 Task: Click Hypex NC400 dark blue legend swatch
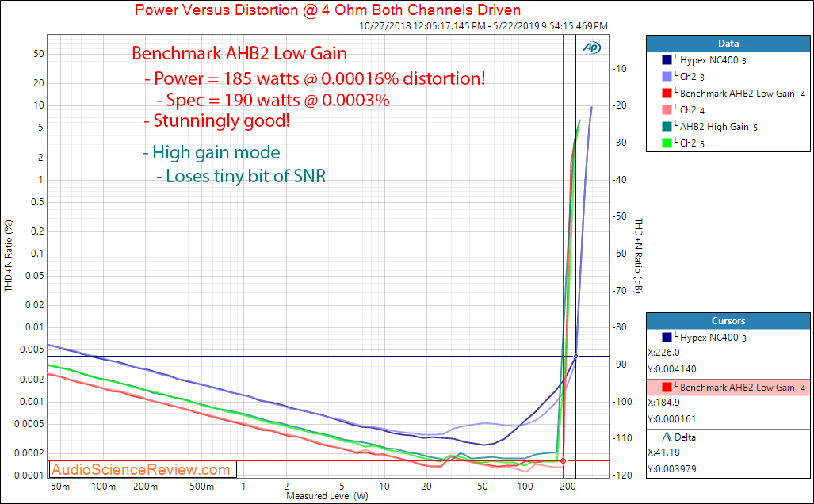pos(667,59)
